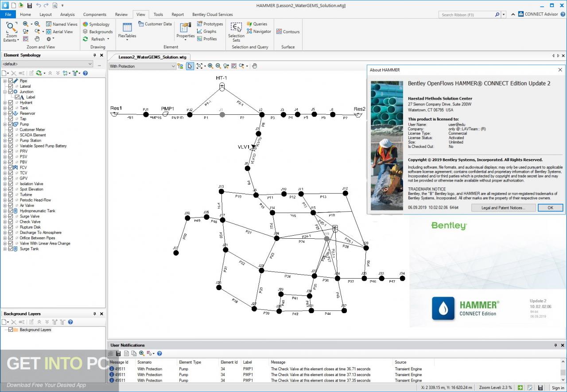Open the Profiles manager
Viewport: 567px width, 392px height.
coord(207,39)
